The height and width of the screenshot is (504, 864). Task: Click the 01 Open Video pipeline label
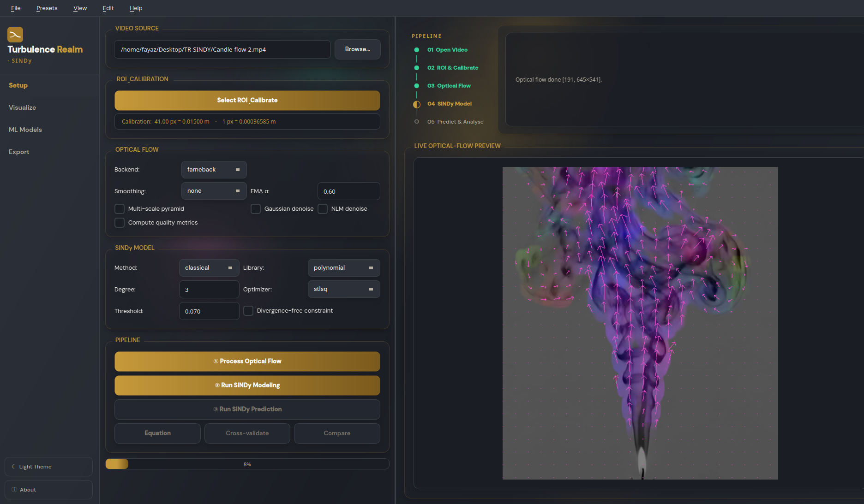447,50
